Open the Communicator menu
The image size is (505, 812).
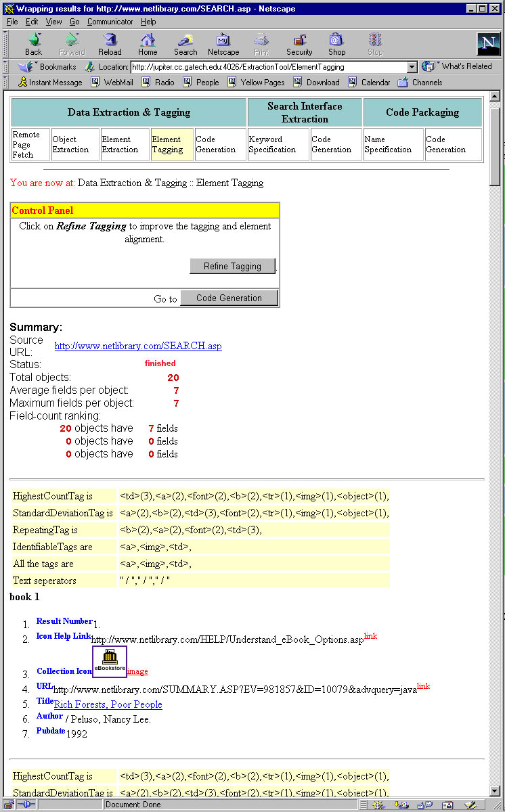click(x=111, y=22)
